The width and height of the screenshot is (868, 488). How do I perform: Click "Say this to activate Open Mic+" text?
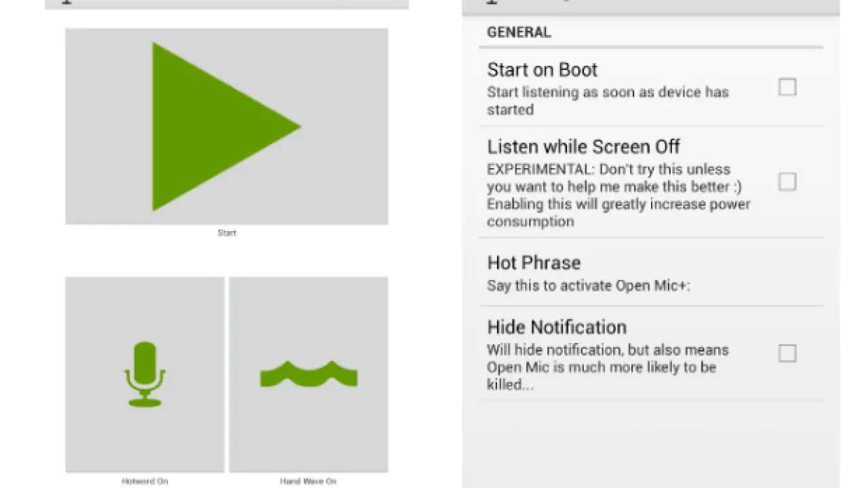[588, 285]
